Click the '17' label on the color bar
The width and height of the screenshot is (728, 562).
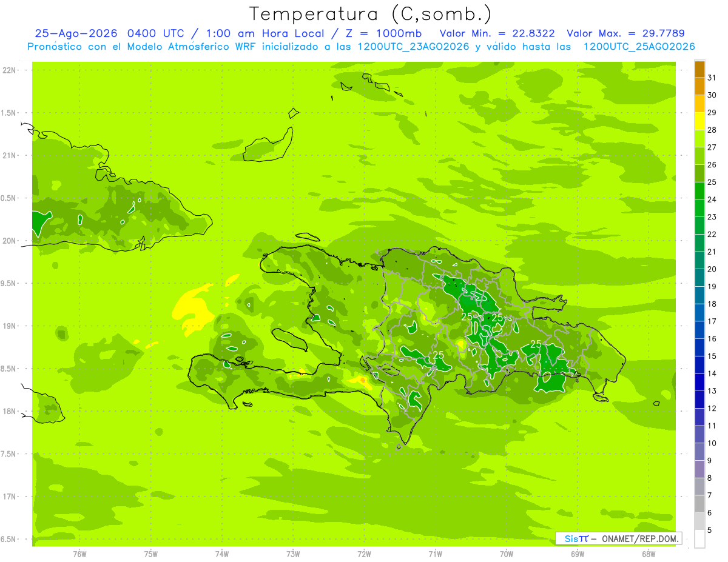[x=712, y=321]
